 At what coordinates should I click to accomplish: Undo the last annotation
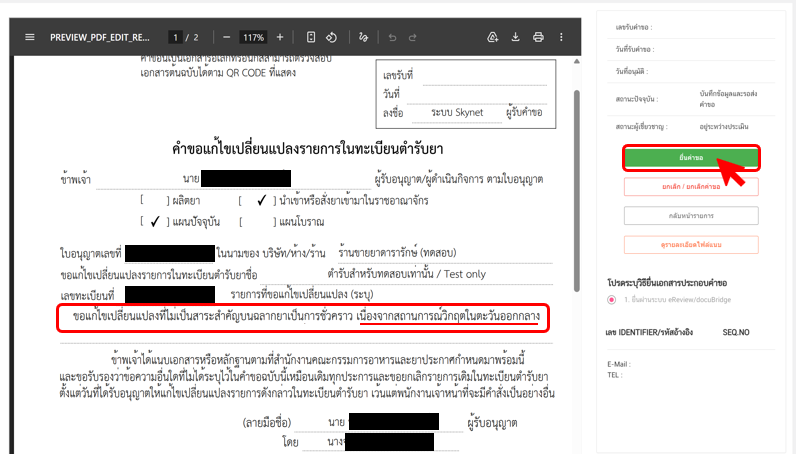point(392,37)
